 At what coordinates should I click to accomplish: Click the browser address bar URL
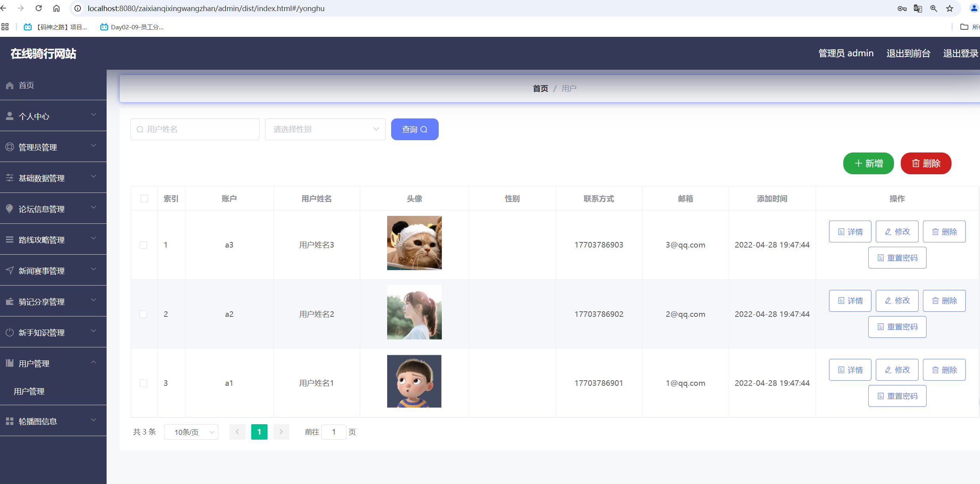click(x=206, y=8)
